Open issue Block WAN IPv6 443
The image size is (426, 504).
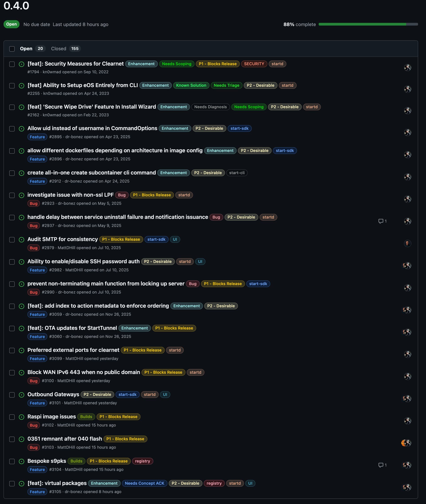84,372
